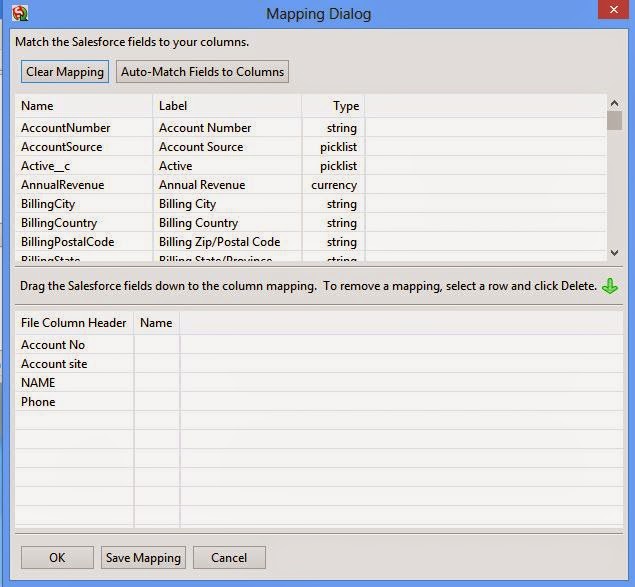Select the BillingPostalCode field row
635x587 pixels.
click(311, 242)
